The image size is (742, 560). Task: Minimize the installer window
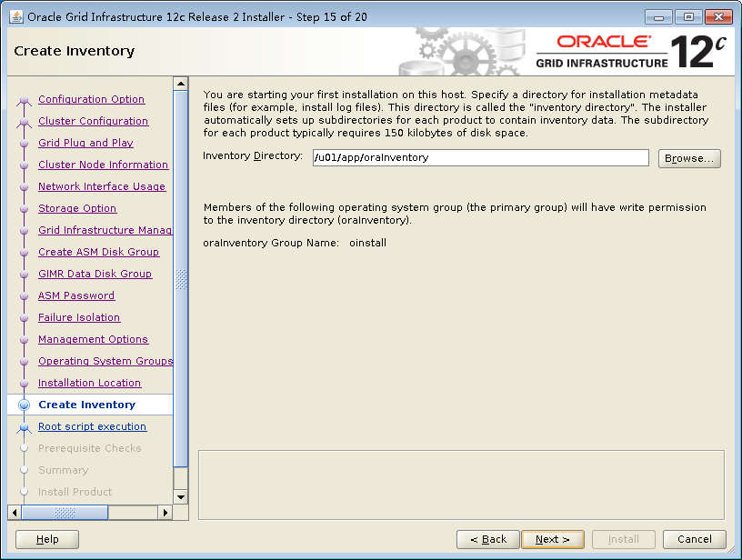point(658,17)
